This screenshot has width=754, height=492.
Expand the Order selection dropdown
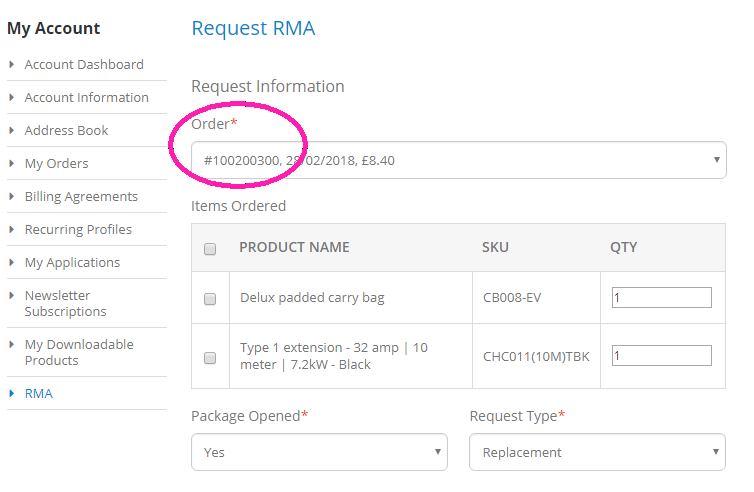point(459,160)
